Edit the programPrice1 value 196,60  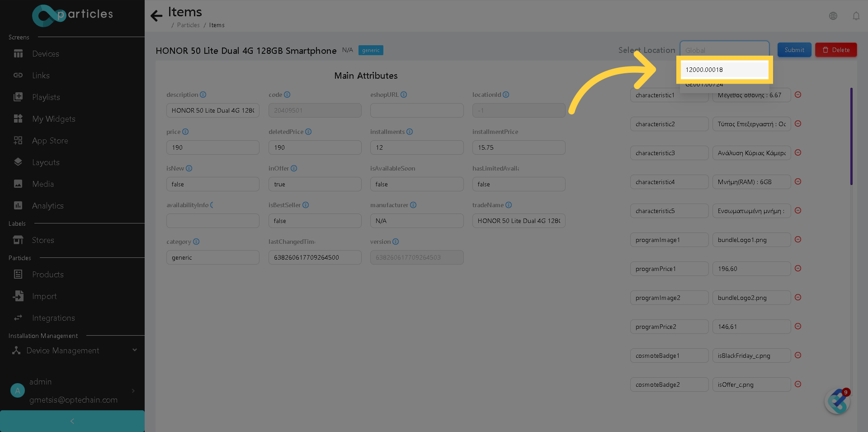pos(752,269)
